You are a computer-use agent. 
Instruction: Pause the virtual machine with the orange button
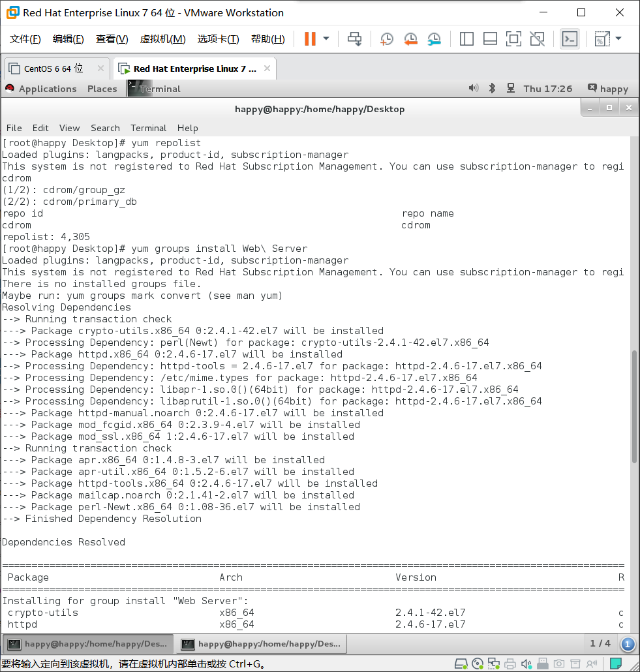pyautogui.click(x=310, y=39)
